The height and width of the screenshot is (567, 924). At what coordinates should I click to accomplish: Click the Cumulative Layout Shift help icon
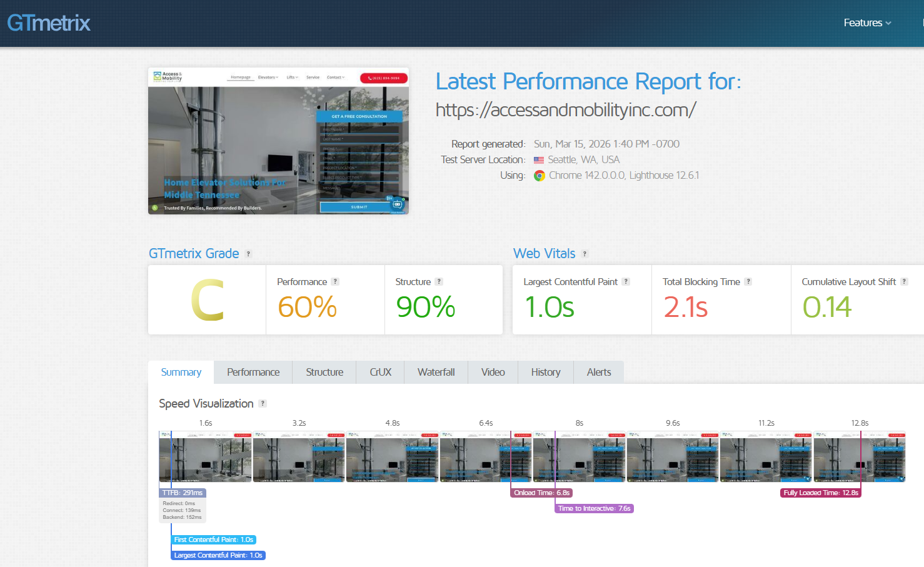click(x=904, y=282)
